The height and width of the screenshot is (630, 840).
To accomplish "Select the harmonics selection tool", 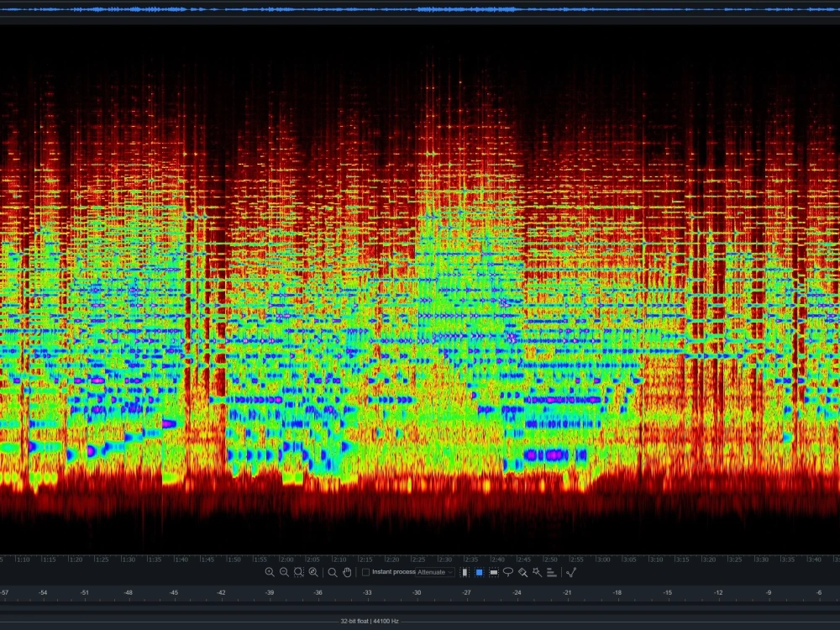I will point(551,572).
